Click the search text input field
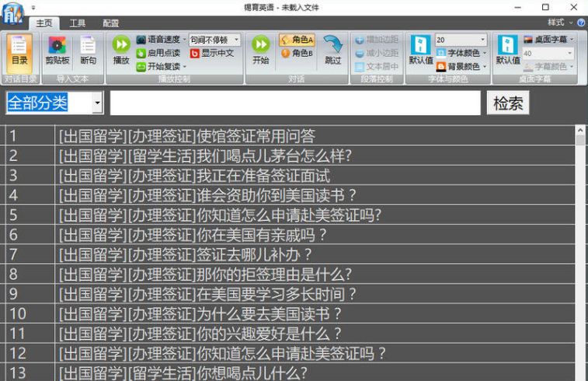Viewport: 588px width, 381px height. pos(295,103)
